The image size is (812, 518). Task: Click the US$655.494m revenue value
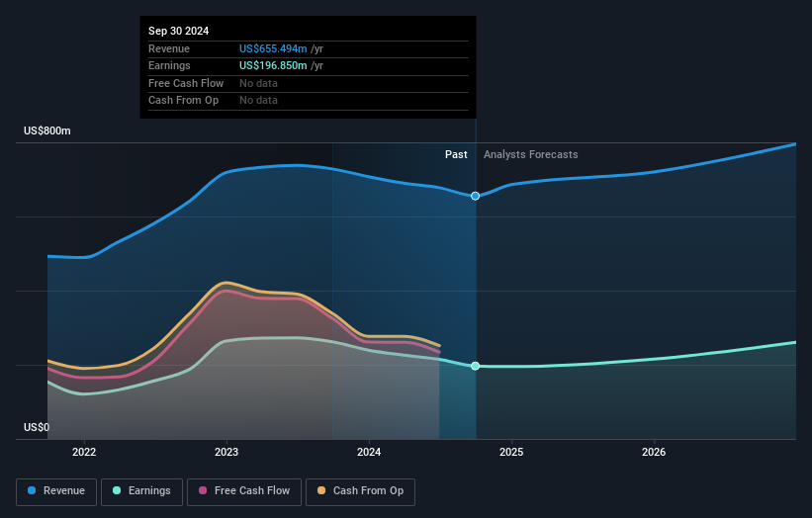[273, 48]
